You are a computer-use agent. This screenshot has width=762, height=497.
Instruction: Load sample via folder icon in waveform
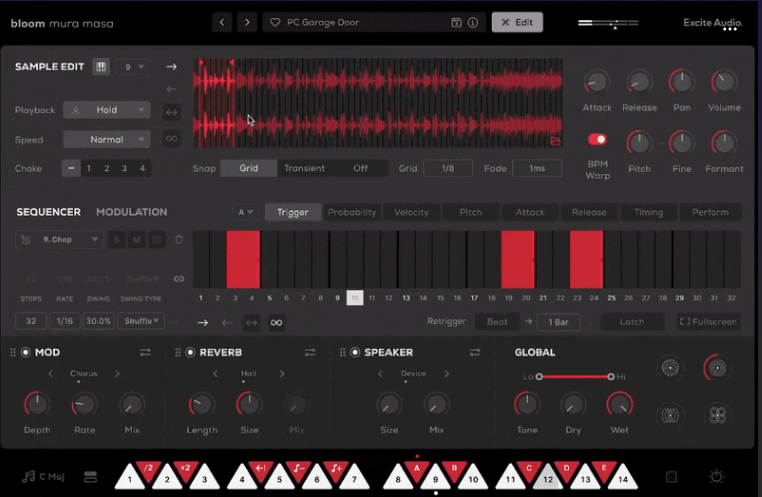coord(555,141)
